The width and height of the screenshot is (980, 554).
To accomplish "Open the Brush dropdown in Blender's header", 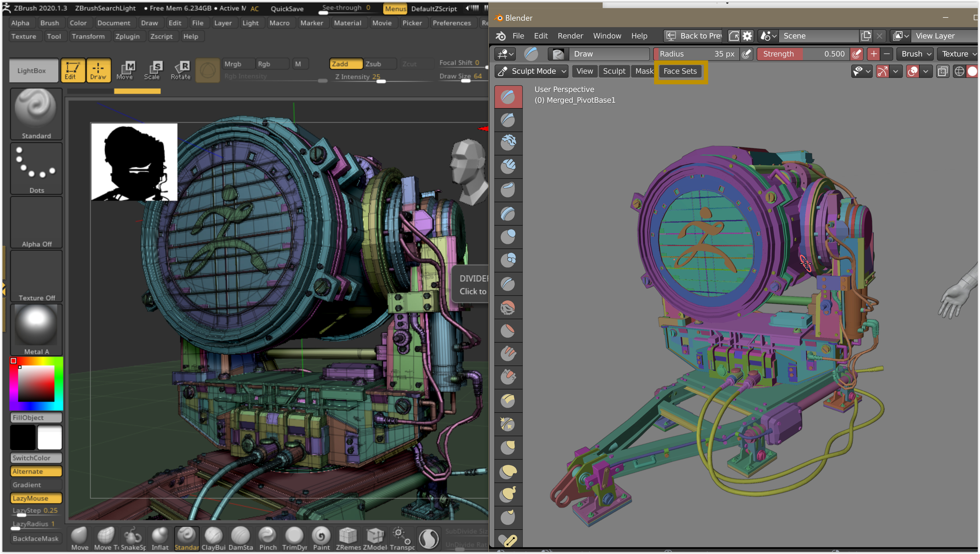I will pos(915,54).
